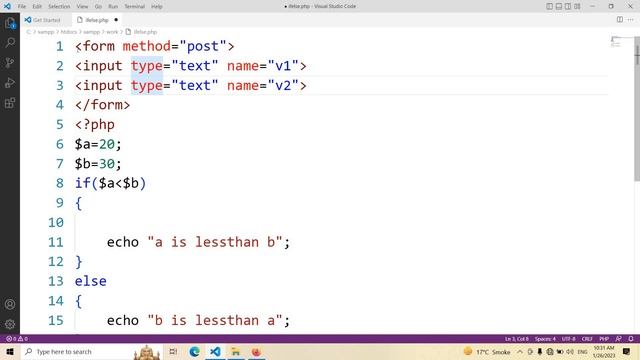Viewport: 640px width, 360px height.
Task: Click the else keyword on line 13
Action: pos(91,281)
